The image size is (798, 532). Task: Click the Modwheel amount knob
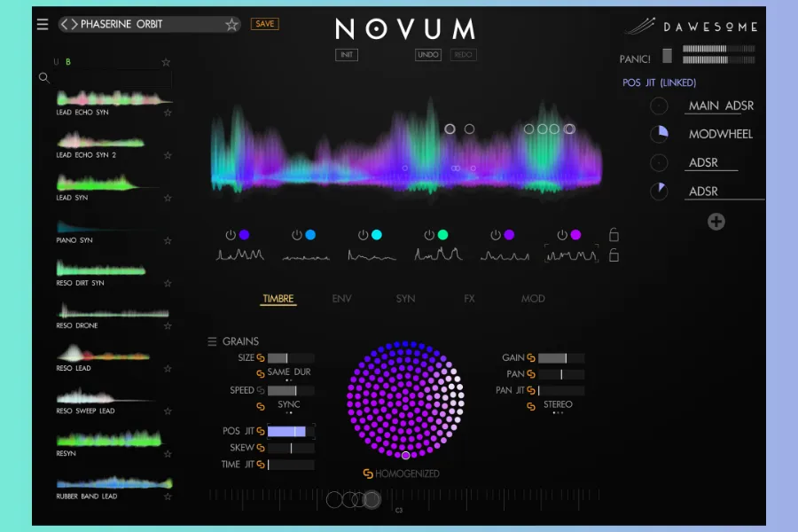pyautogui.click(x=659, y=134)
